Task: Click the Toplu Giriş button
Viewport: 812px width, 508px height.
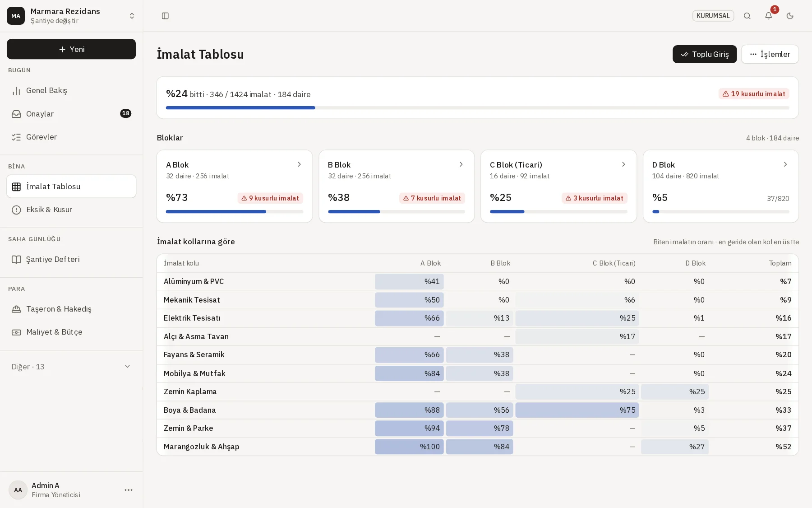Action: click(x=705, y=54)
